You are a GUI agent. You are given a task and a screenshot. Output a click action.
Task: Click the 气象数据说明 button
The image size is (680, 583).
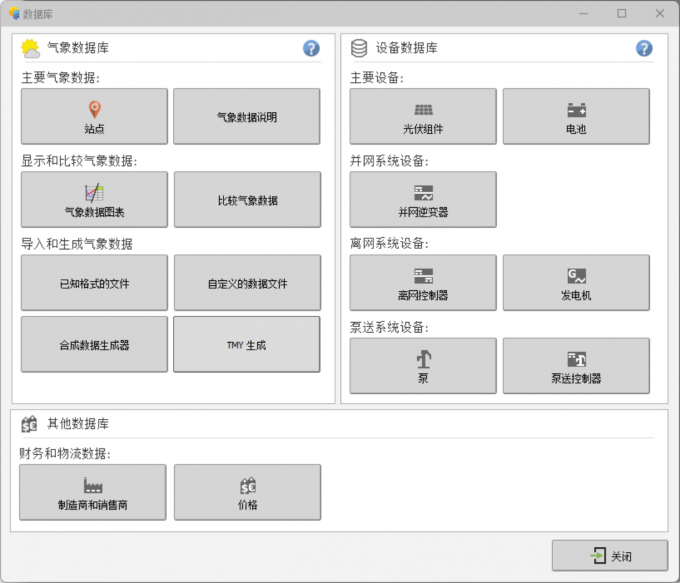[x=247, y=116]
